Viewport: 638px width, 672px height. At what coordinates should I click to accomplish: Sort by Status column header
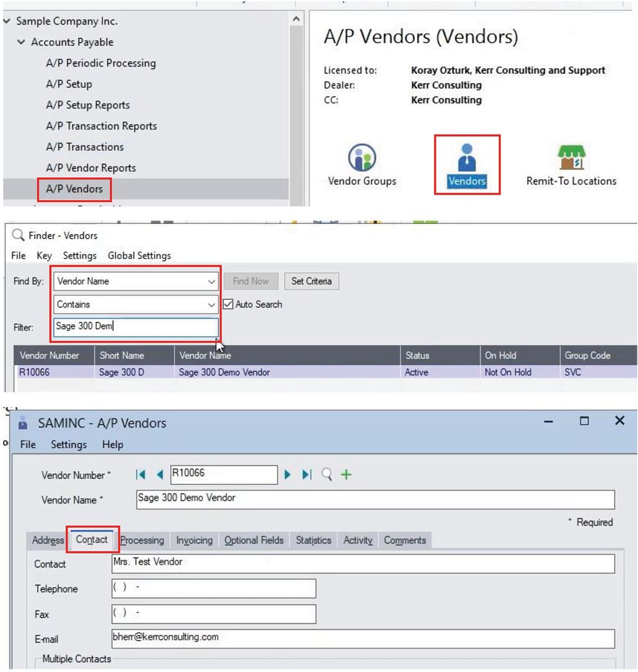tap(440, 355)
